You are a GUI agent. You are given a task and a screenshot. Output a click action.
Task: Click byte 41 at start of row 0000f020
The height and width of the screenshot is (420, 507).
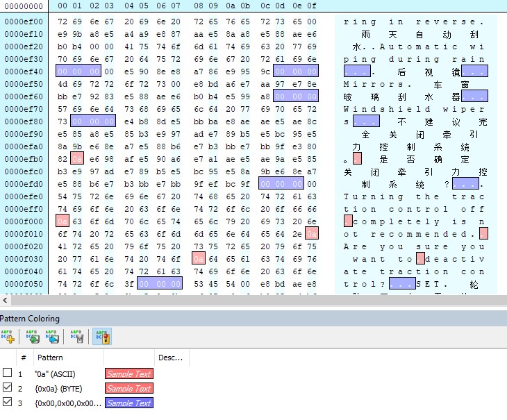pyautogui.click(x=63, y=246)
